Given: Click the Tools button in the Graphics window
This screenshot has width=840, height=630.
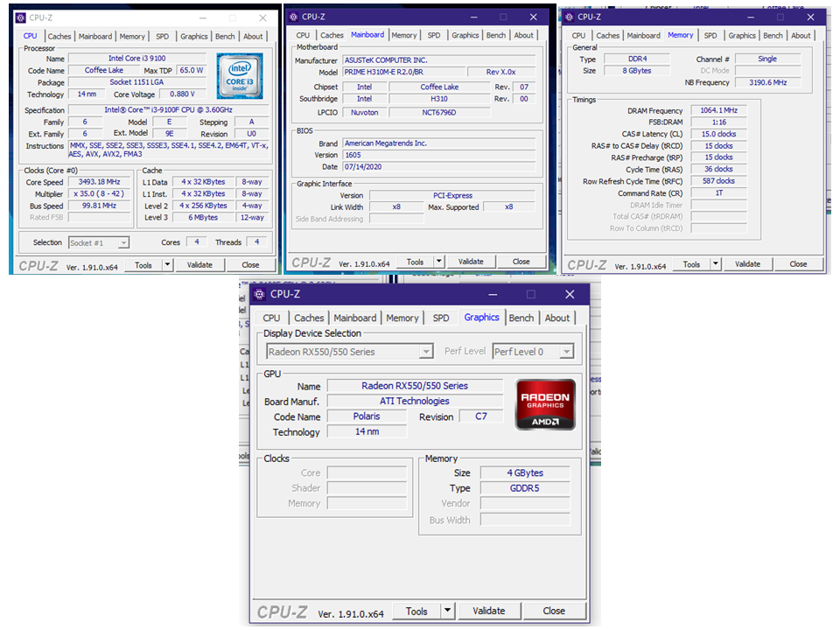Looking at the screenshot, I should (x=416, y=611).
